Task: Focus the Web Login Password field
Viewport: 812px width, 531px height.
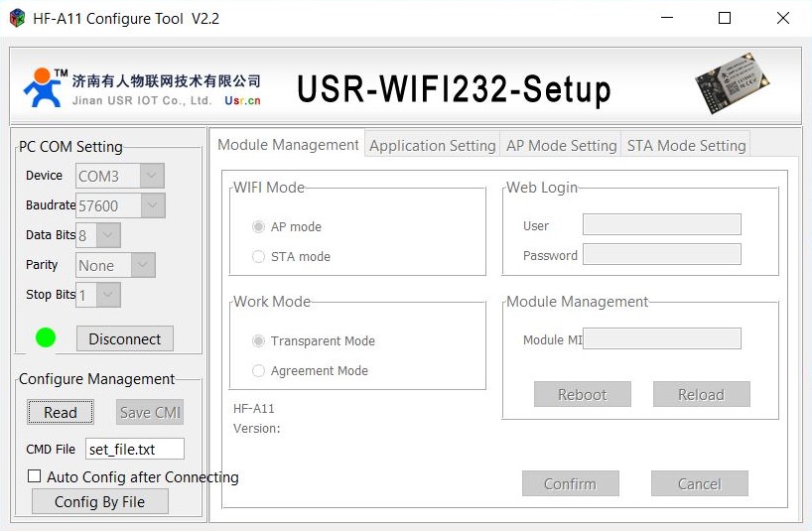Action: point(662,255)
